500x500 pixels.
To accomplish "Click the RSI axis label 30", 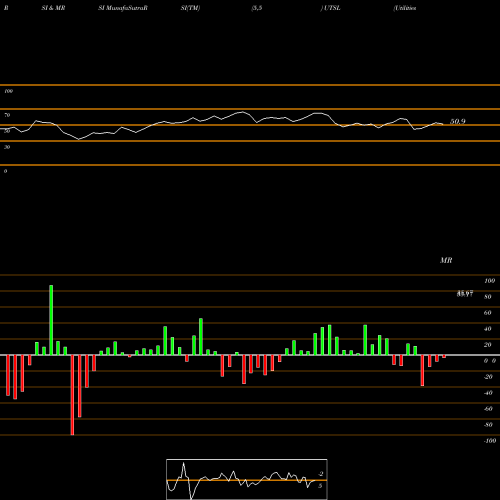I will [x=7, y=147].
